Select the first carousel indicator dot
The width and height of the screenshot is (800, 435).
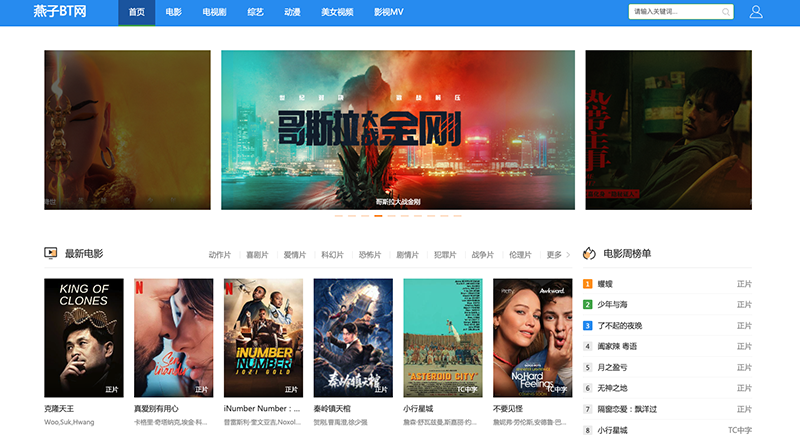pyautogui.click(x=339, y=216)
